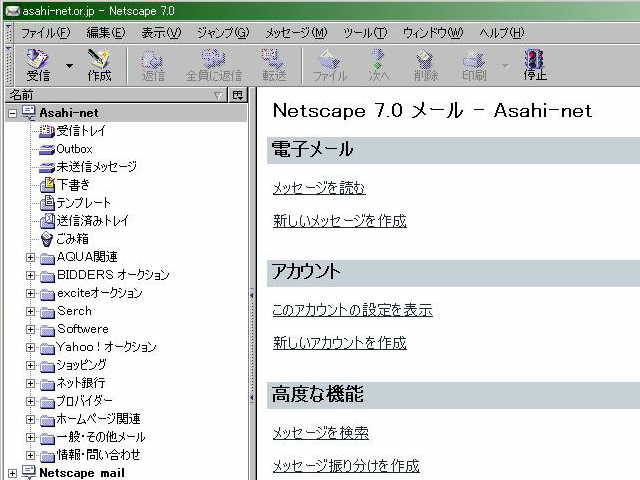Open the 新しいアカウントを作成 link
640x480 pixels.
[340, 343]
